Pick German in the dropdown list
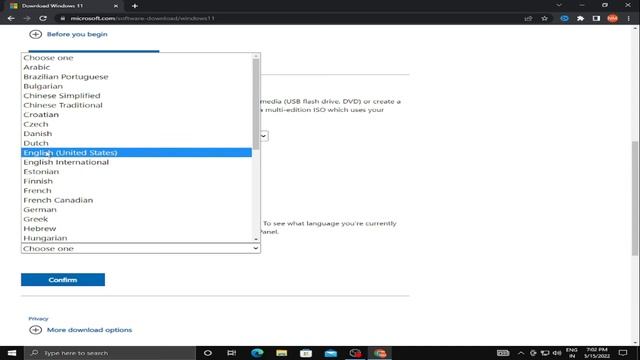 pyautogui.click(x=136, y=209)
